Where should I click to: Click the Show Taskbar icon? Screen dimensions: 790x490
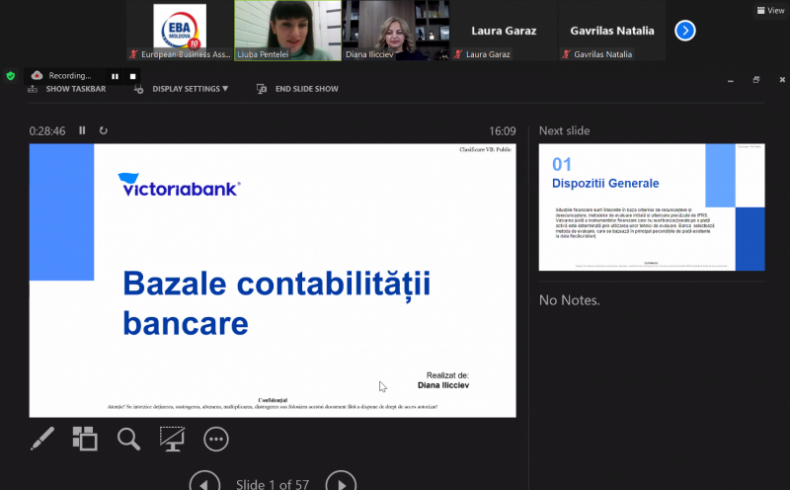coord(33,89)
